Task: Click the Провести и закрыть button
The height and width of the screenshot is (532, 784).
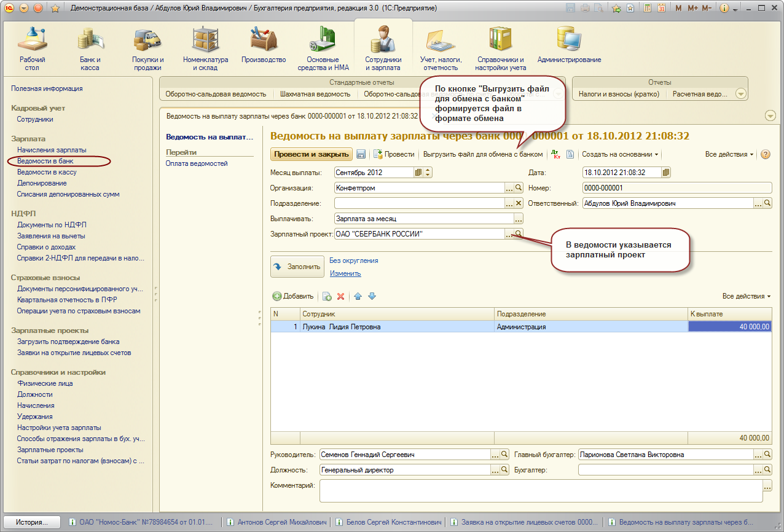Action: [312, 154]
